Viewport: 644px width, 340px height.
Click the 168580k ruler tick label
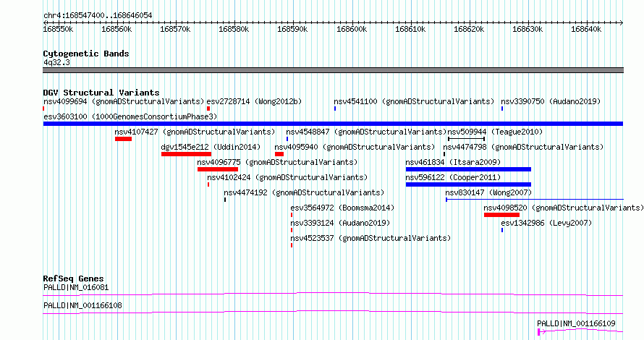point(234,29)
